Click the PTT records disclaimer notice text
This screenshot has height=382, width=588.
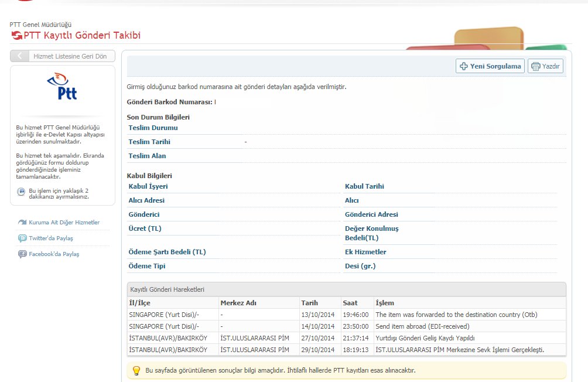coord(281,370)
